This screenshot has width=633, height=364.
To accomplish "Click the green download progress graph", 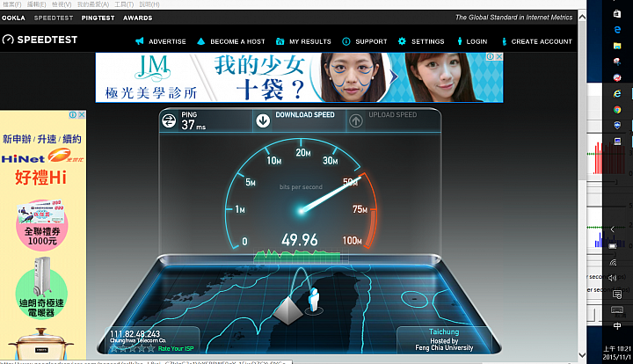I will point(297,256).
